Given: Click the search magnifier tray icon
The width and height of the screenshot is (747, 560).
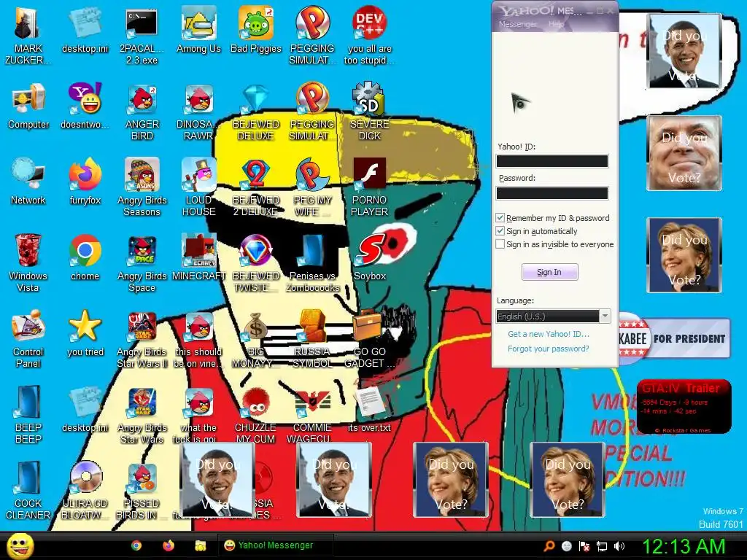Looking at the screenshot, I should pos(549,546).
